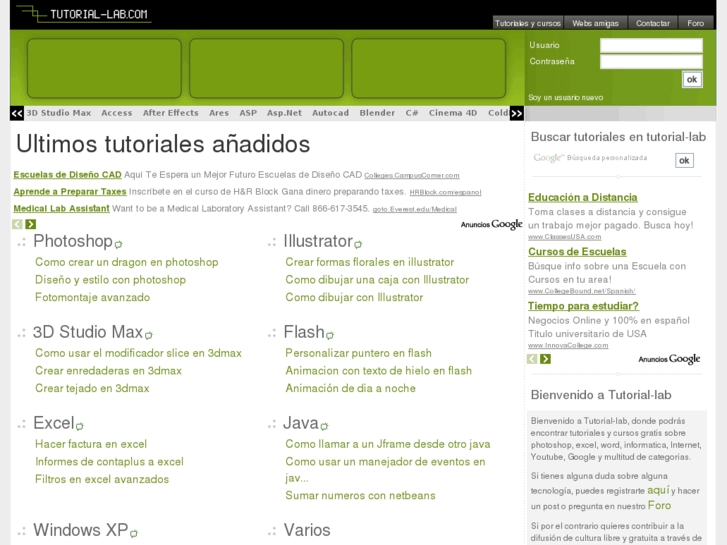Open the Medical Lab Assistant ad
This screenshot has height=545, width=727.
tap(61, 209)
